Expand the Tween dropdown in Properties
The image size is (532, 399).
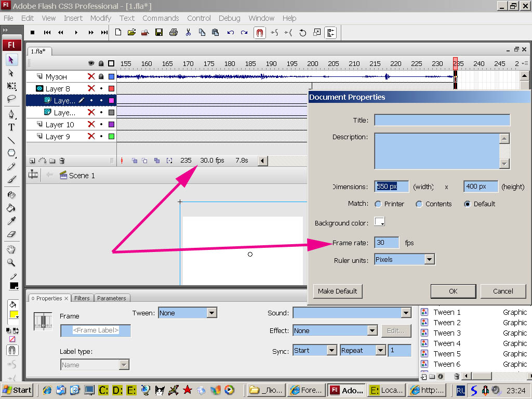pyautogui.click(x=211, y=313)
